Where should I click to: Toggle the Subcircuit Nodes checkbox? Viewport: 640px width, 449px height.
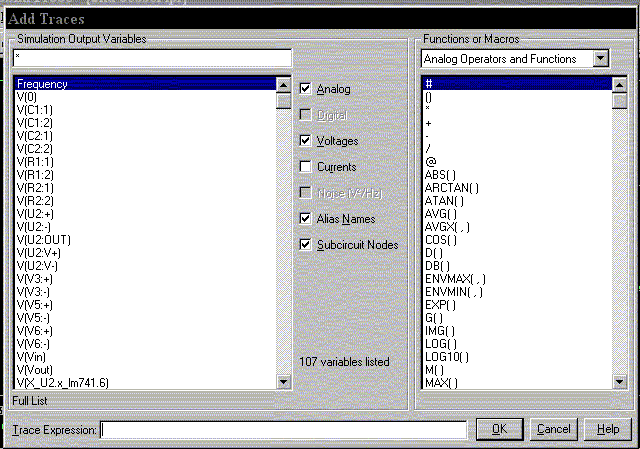click(x=307, y=244)
